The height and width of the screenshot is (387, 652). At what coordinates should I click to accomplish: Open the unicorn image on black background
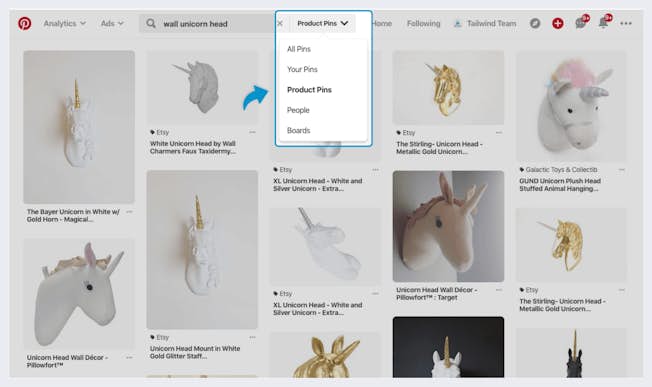[x=448, y=347]
